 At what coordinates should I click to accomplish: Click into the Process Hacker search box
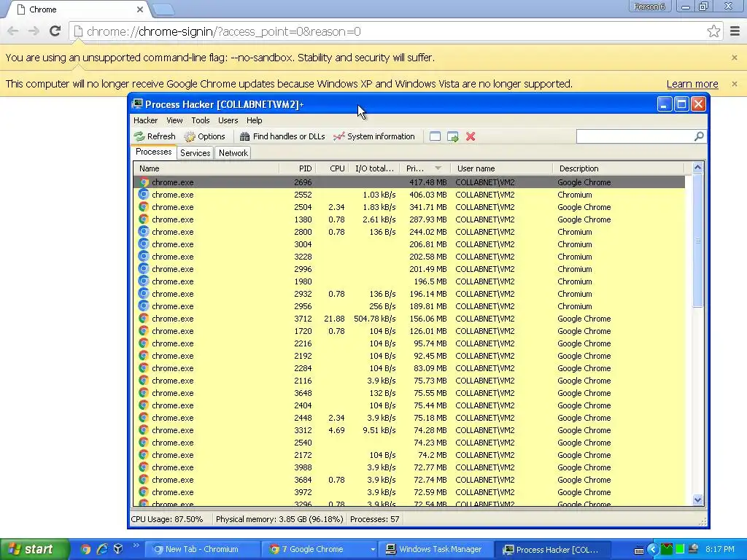pos(635,136)
